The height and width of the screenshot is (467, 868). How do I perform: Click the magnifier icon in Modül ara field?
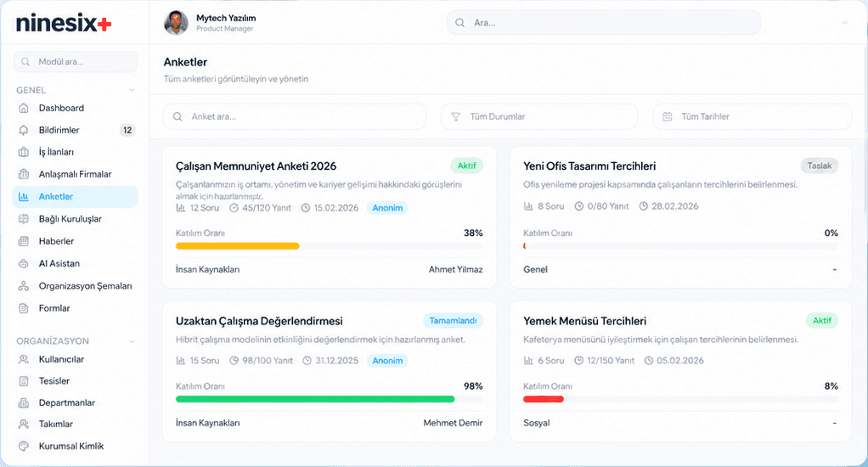(25, 62)
